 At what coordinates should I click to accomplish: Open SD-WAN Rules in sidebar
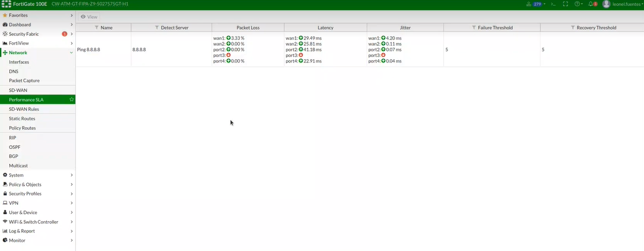(x=24, y=109)
